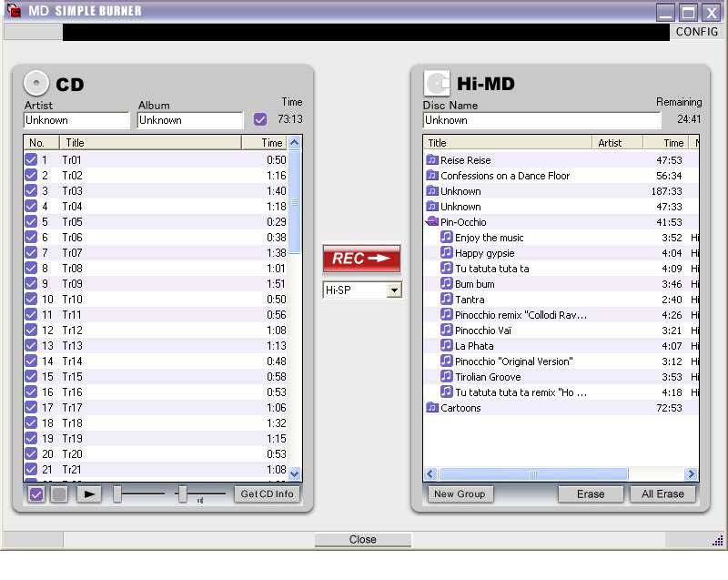Image resolution: width=728 pixels, height=580 pixels.
Task: Deselect track 5 Tr05 checkbox
Action: coord(31,221)
